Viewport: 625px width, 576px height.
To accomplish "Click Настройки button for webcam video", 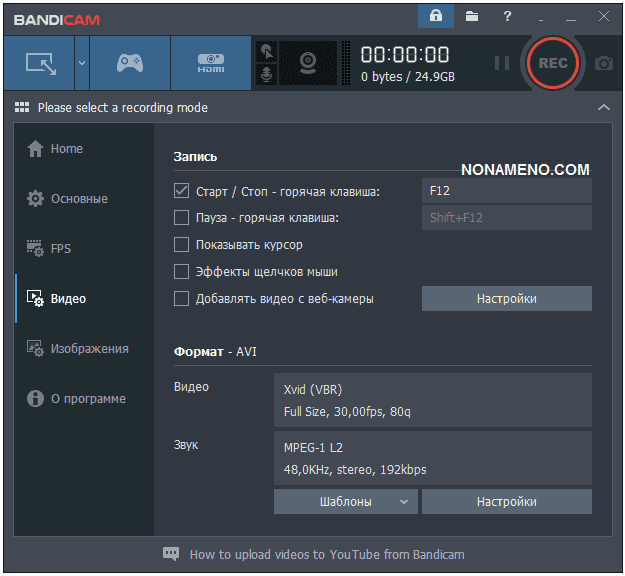I will 506,298.
